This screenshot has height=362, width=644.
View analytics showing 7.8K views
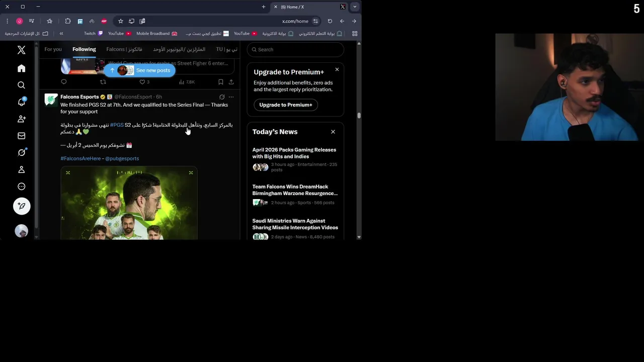point(187,82)
